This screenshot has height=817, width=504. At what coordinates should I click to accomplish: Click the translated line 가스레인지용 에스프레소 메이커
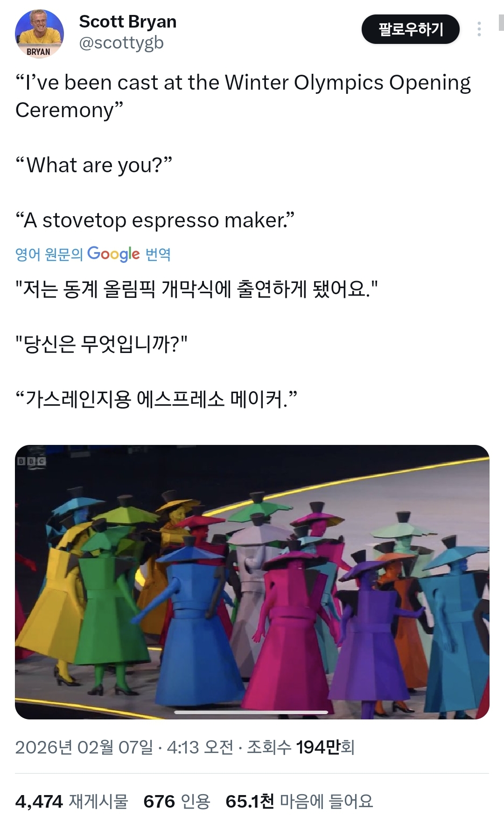156,400
